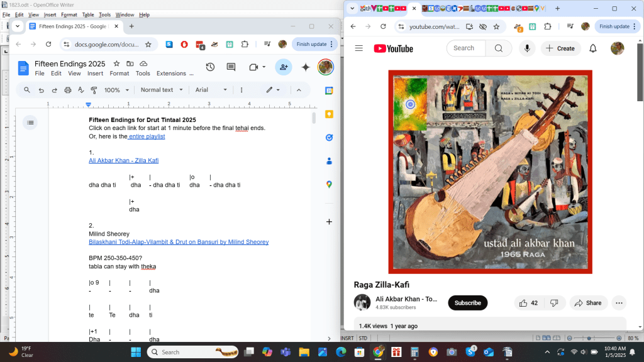Open the comments icon in Docs header
This screenshot has height=362, width=644.
coord(231,67)
